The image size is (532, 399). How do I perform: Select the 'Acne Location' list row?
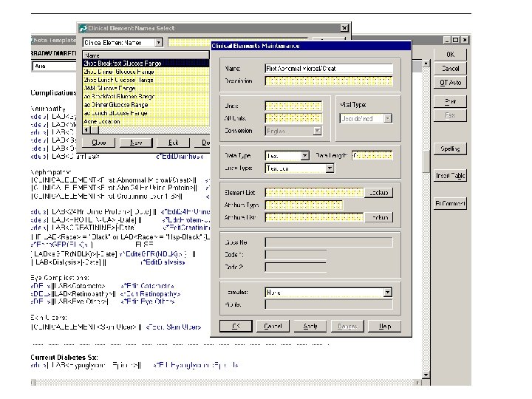[146, 121]
